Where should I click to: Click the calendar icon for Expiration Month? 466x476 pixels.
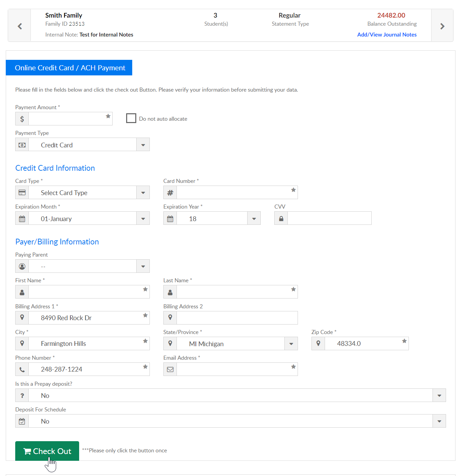22,219
